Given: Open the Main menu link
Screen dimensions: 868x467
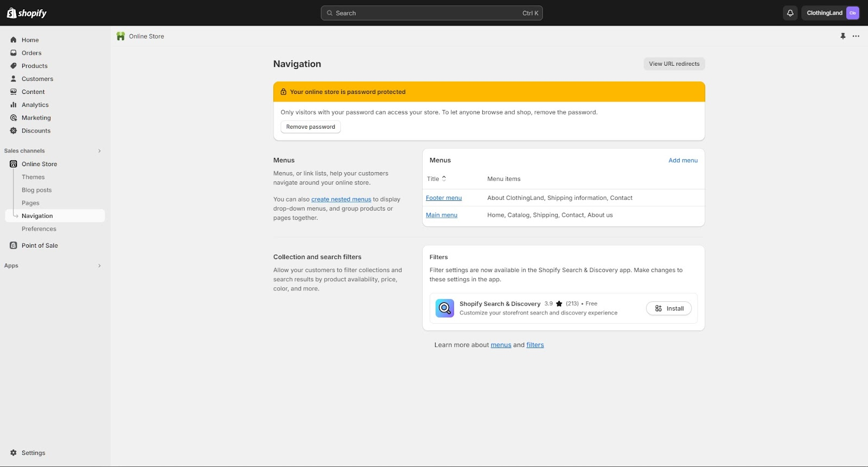Looking at the screenshot, I should pyautogui.click(x=442, y=215).
